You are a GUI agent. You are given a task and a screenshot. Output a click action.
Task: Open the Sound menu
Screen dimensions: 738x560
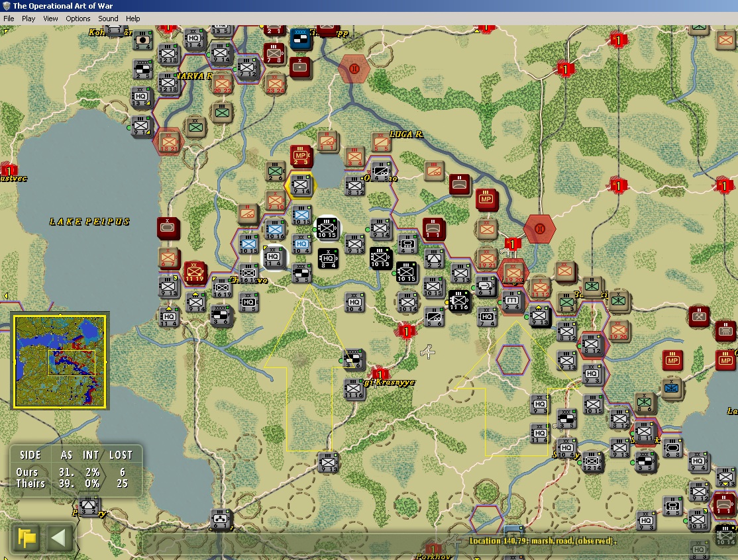[x=108, y=19]
